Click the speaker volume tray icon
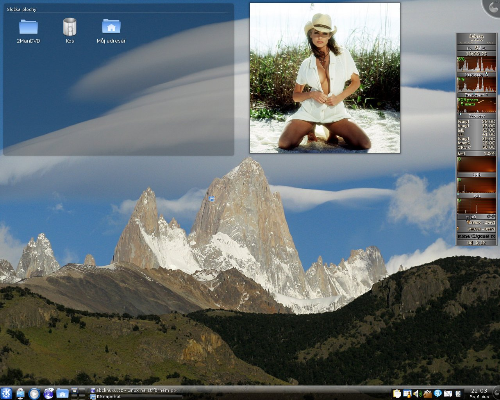Screen dimensions: 500x400 (x=417, y=394)
